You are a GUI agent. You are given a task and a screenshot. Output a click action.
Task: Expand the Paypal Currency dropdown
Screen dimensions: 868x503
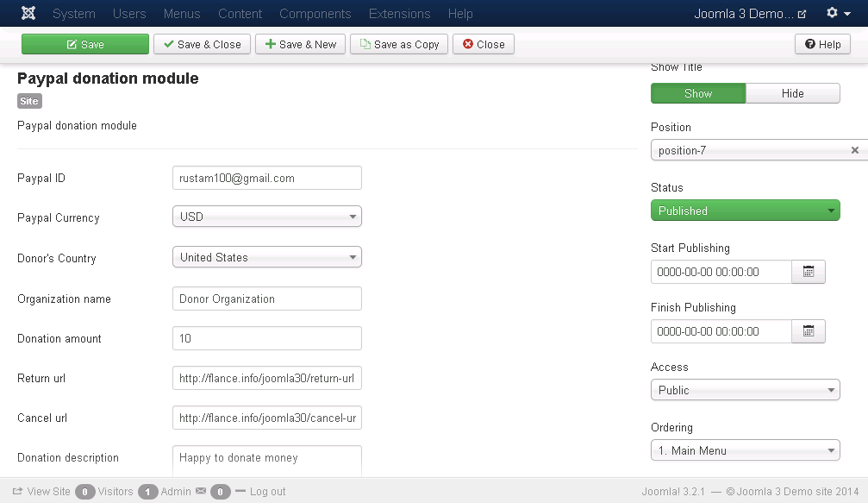pyautogui.click(x=267, y=217)
